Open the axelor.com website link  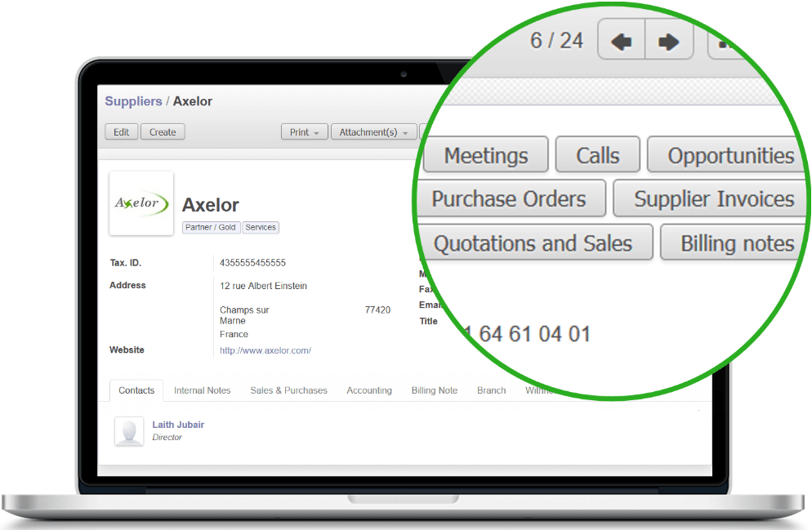(265, 350)
